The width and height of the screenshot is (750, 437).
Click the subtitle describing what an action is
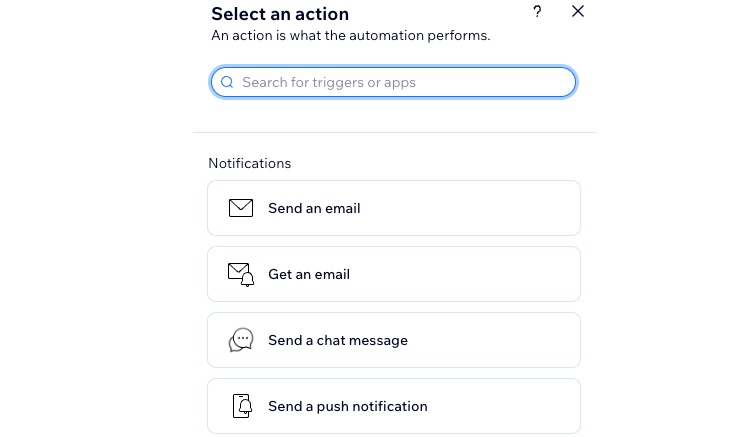point(351,35)
